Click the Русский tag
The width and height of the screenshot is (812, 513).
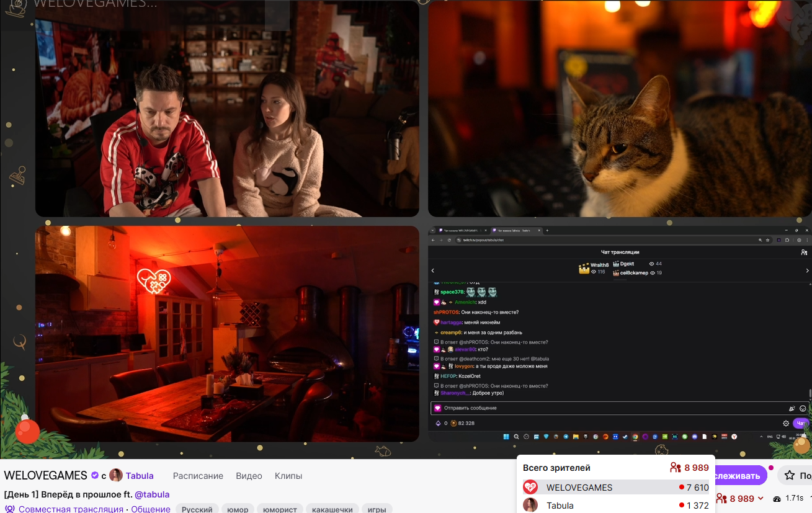pos(197,509)
